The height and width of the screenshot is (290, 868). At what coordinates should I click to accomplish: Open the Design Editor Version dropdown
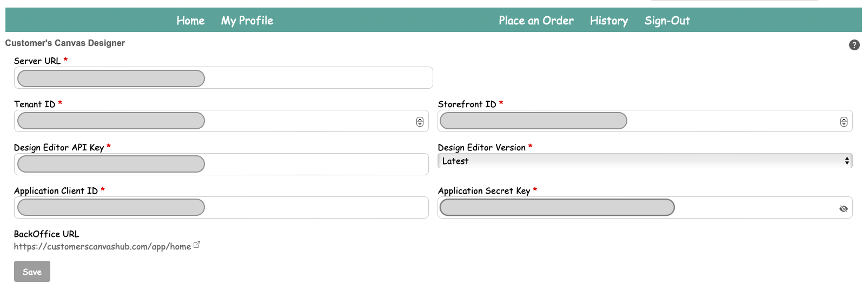(645, 161)
